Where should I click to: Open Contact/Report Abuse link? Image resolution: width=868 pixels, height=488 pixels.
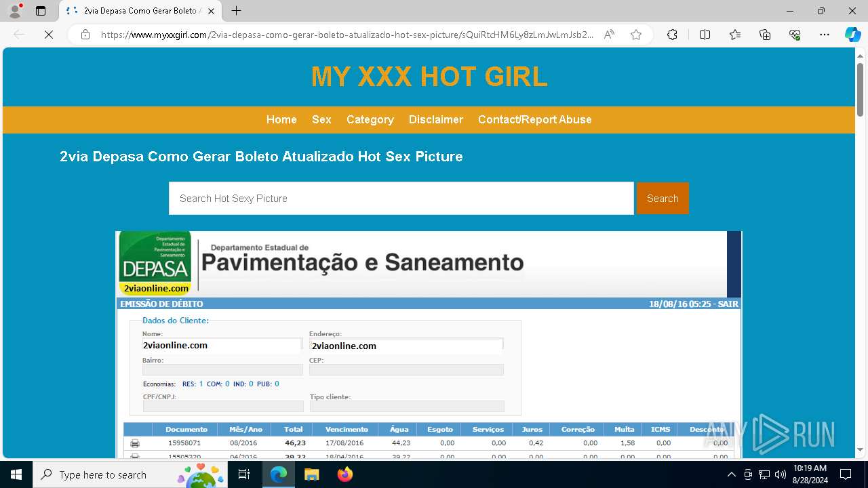[x=535, y=119]
